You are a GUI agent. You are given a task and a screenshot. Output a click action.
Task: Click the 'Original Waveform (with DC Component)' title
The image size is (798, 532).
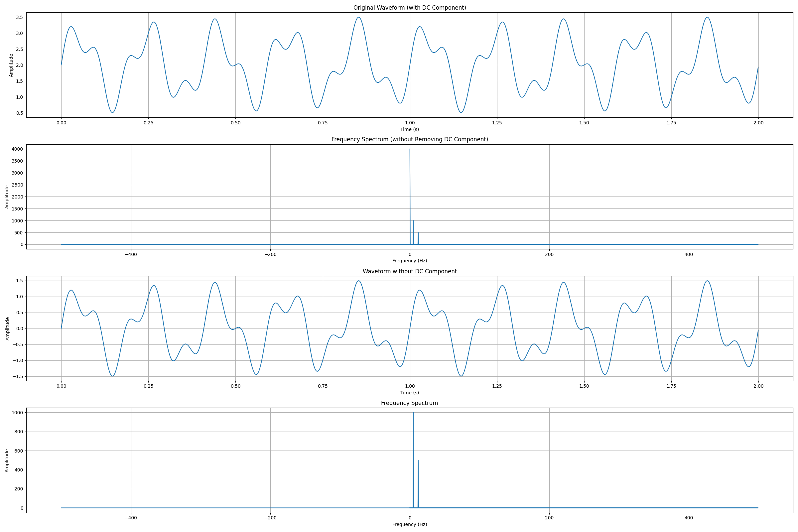410,7
